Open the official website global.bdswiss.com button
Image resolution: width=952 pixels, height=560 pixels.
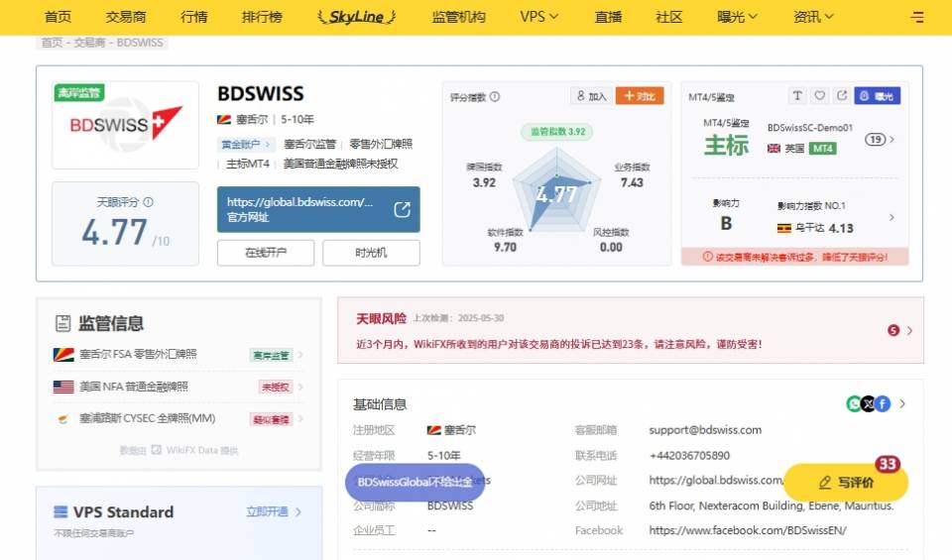pos(318,209)
